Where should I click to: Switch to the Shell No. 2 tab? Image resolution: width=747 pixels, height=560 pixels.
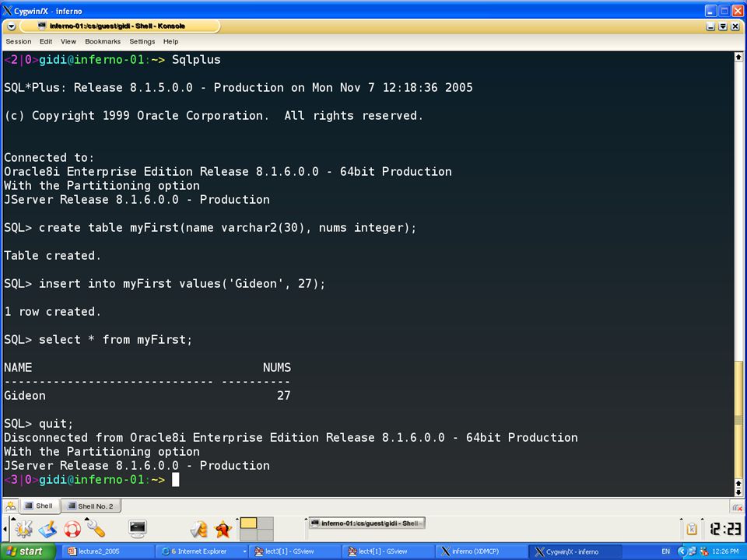click(91, 506)
